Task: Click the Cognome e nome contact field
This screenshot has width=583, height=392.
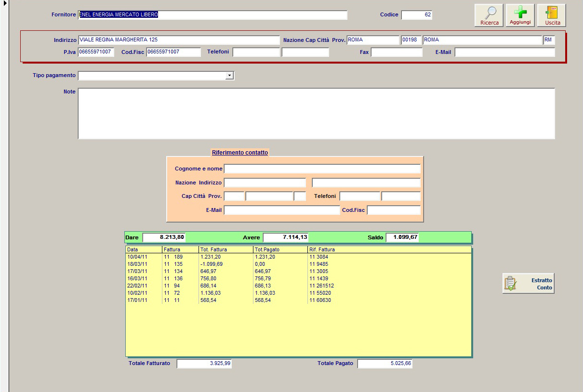Action: 322,169
